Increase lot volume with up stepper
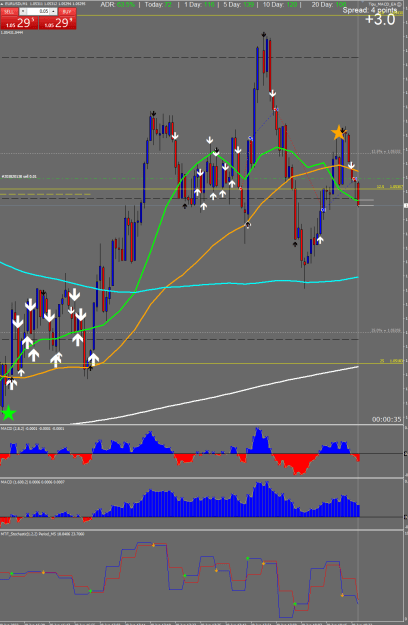This screenshot has height=625, width=408. coord(53,11)
